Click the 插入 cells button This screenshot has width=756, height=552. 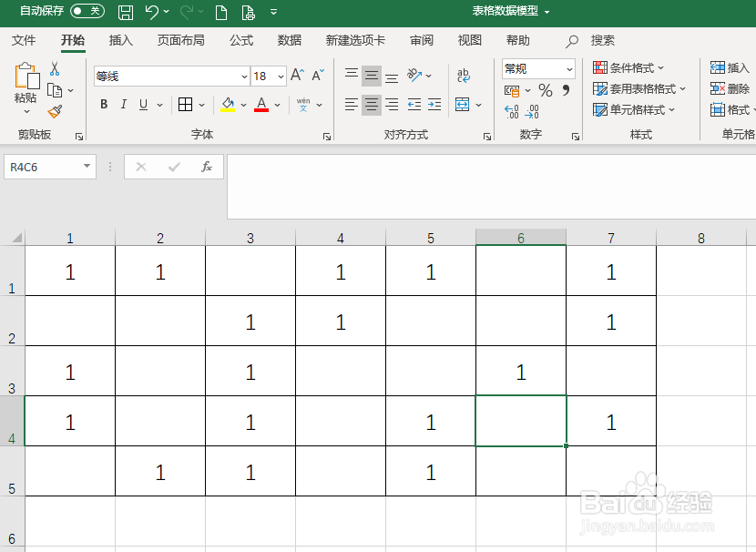pyautogui.click(x=729, y=67)
